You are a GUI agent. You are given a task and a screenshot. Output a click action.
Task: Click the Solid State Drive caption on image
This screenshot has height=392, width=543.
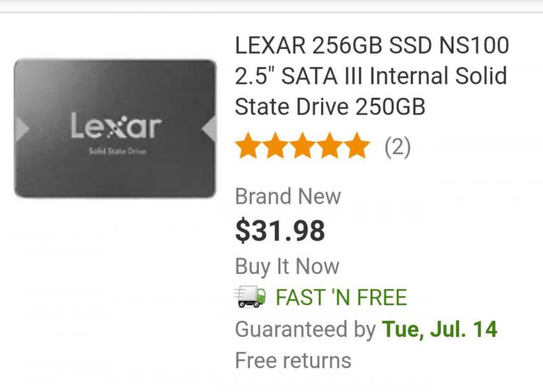pos(115,151)
